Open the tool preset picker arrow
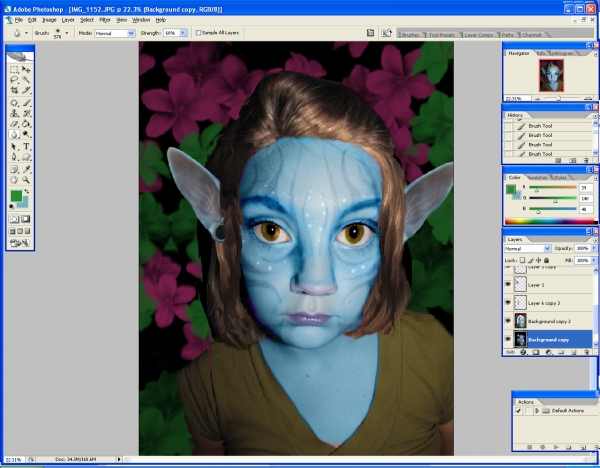 click(x=26, y=33)
